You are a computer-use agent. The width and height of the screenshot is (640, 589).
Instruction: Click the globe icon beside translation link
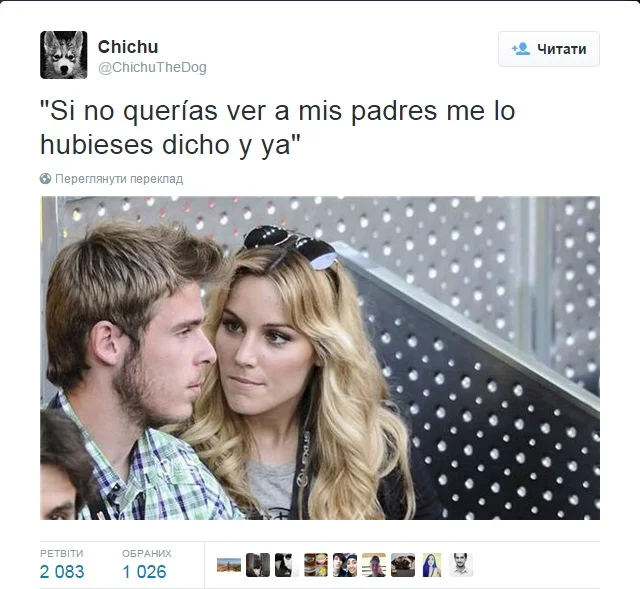(45, 179)
